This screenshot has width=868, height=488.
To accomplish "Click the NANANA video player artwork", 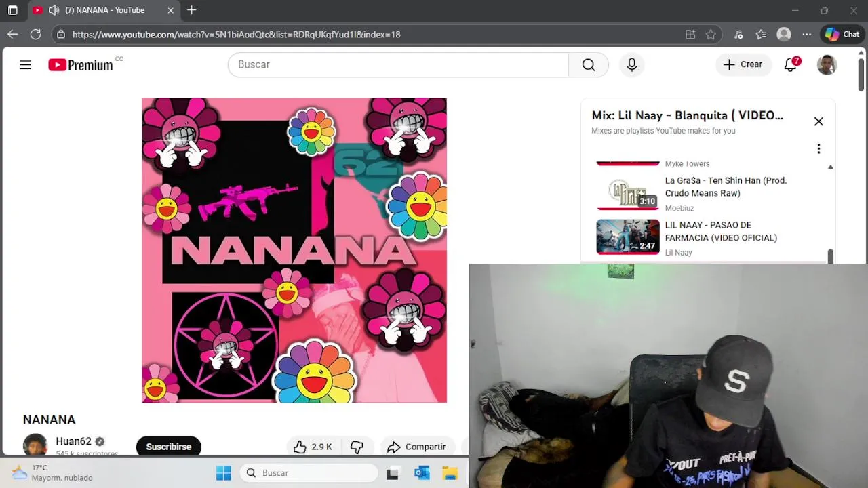I will [x=294, y=250].
